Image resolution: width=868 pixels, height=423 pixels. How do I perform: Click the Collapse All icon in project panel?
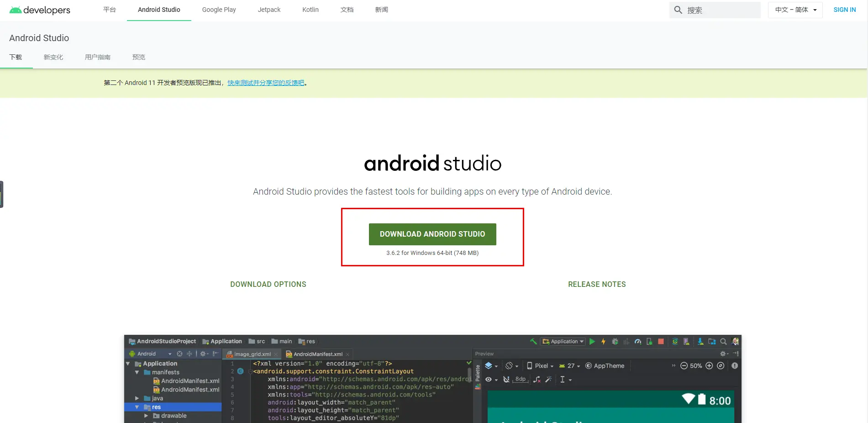point(189,354)
